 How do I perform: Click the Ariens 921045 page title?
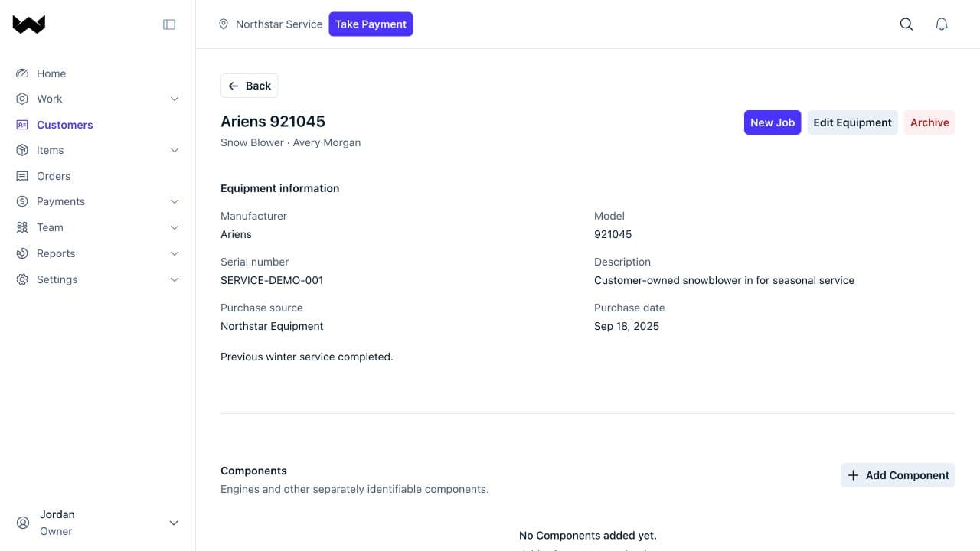(273, 121)
